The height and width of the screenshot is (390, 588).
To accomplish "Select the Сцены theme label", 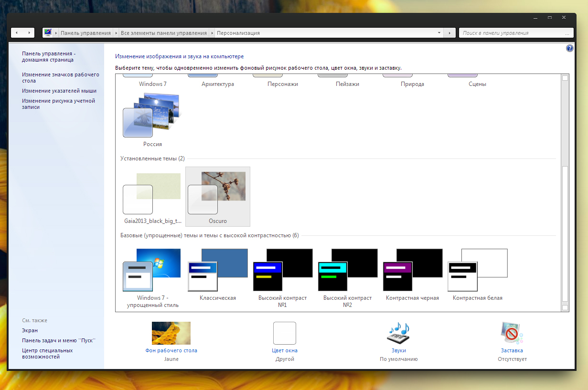I will (478, 84).
